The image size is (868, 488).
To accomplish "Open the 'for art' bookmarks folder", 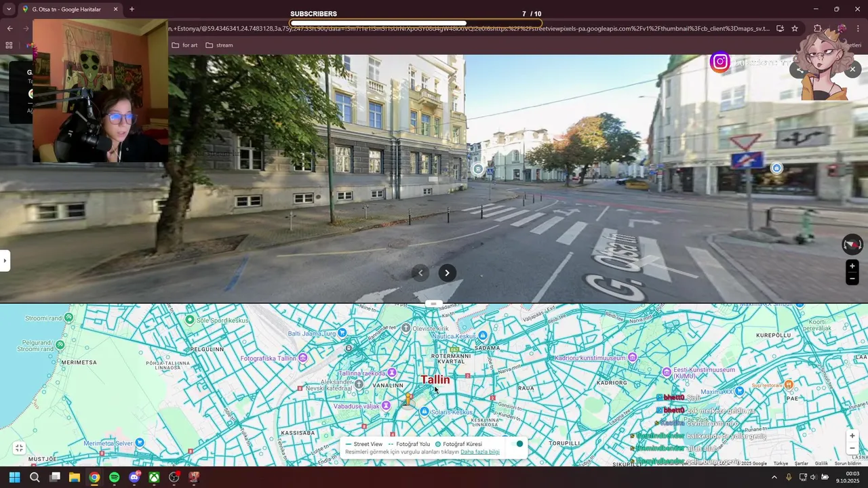I will (184, 45).
